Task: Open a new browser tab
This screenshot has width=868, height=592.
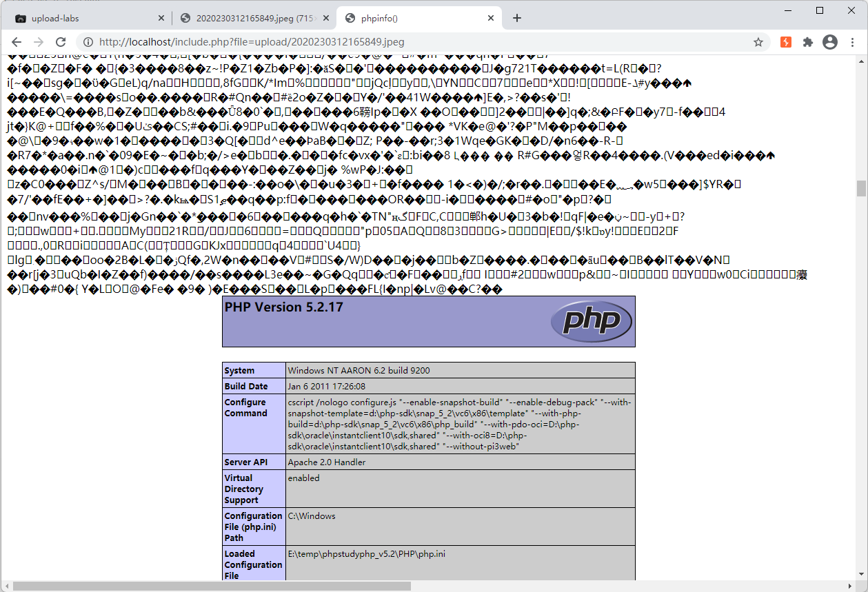Action: click(516, 18)
